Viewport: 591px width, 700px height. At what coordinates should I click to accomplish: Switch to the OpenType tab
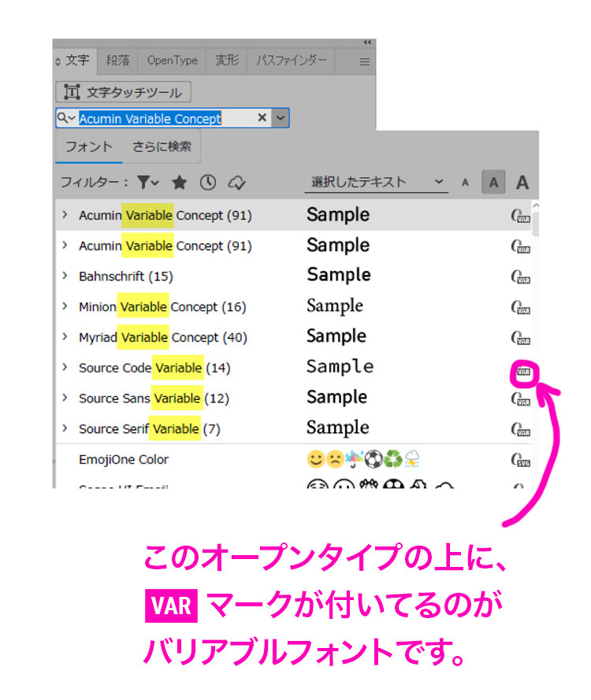pyautogui.click(x=172, y=61)
